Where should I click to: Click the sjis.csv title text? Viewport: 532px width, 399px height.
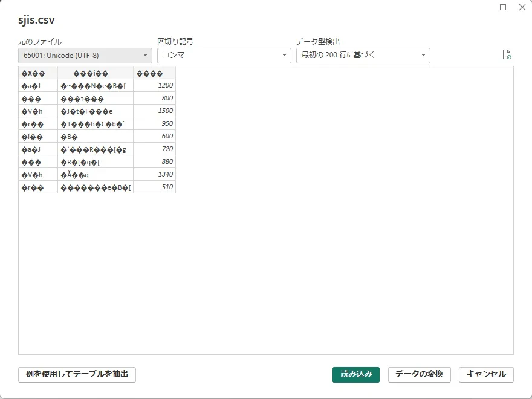[36, 20]
